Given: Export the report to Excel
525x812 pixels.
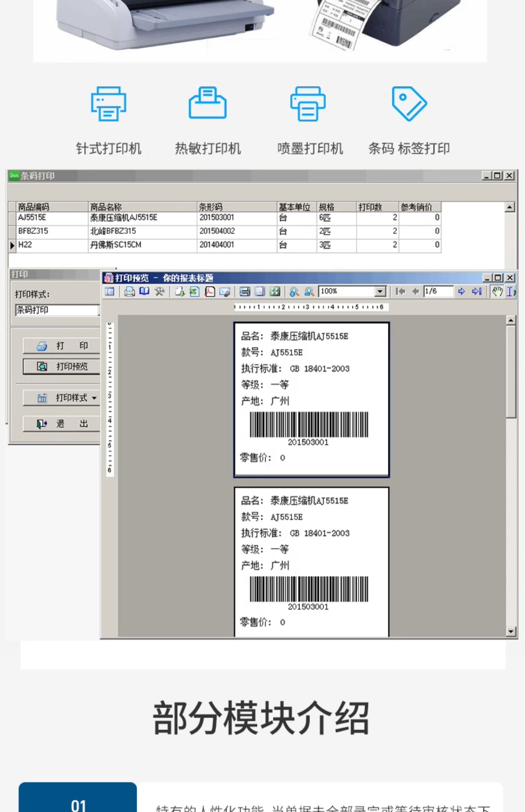Looking at the screenshot, I should tap(195, 291).
